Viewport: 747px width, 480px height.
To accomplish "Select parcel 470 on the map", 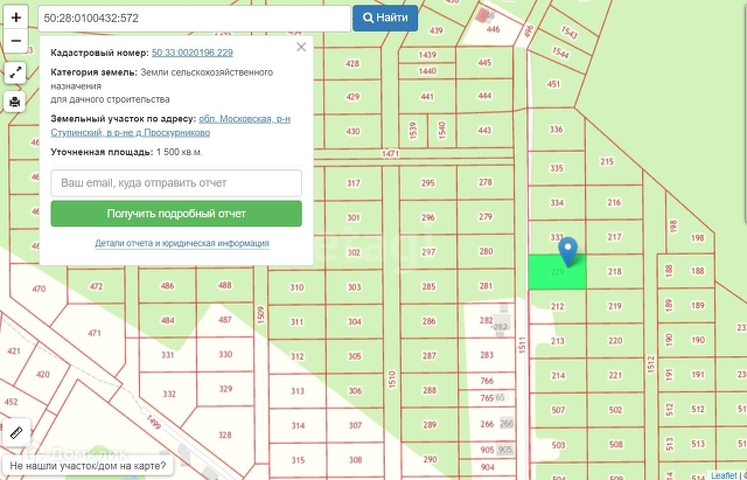I will [x=39, y=289].
